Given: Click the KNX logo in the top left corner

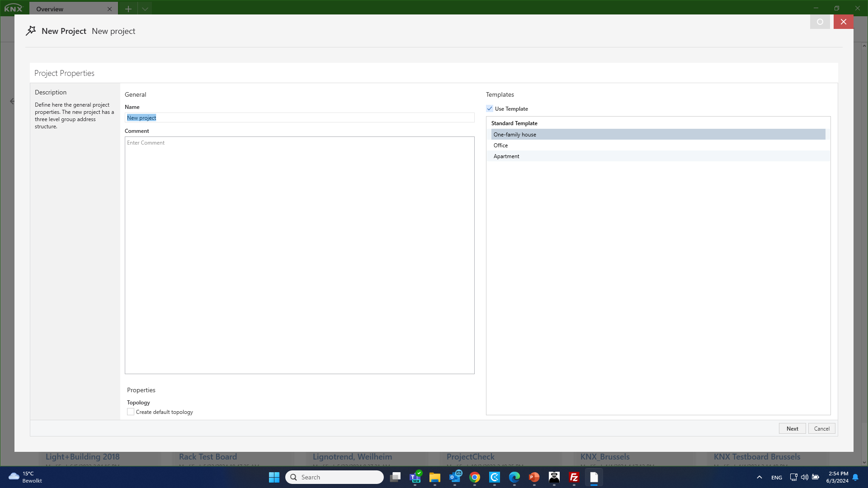Looking at the screenshot, I should [13, 8].
